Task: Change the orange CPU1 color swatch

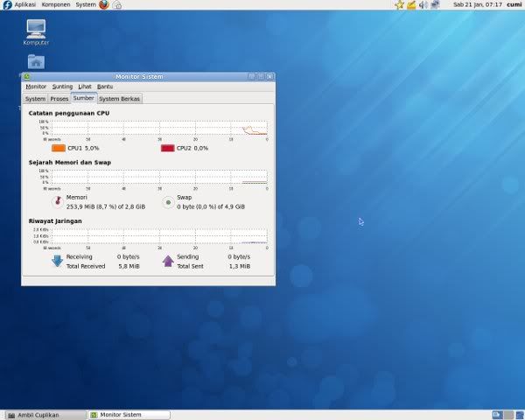Action: (x=59, y=148)
